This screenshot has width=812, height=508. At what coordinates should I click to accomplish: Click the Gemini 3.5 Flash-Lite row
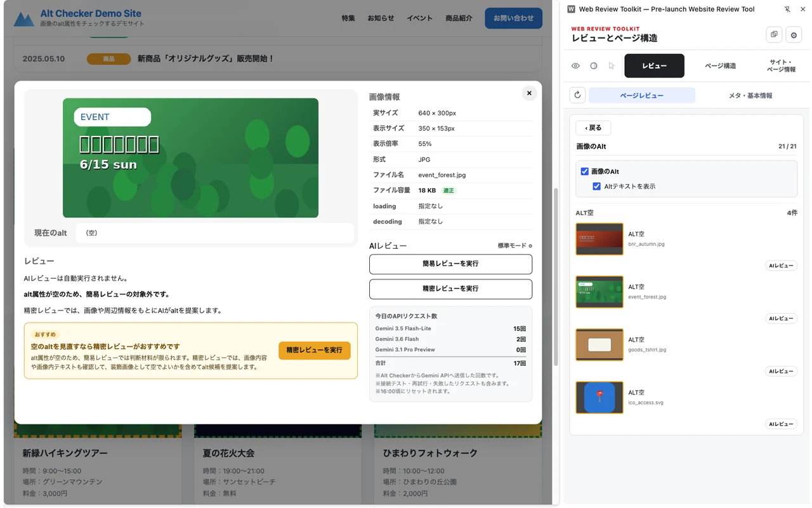(450, 329)
